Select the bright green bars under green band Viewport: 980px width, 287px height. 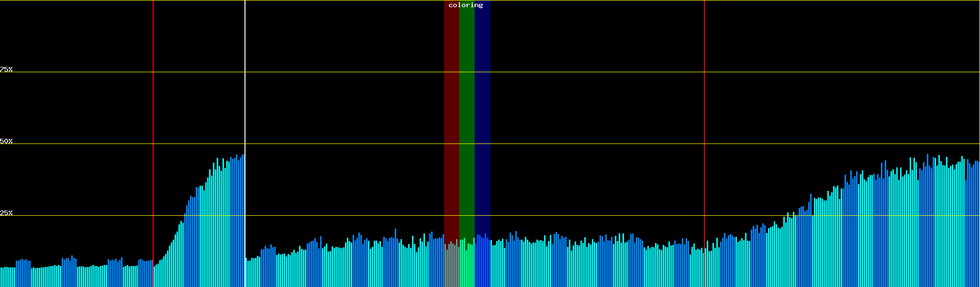click(467, 268)
